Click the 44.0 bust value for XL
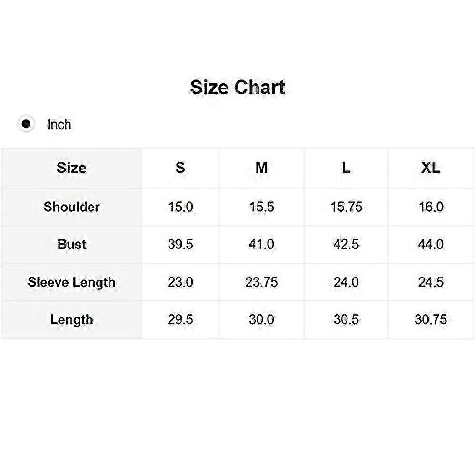Image resolution: width=476 pixels, height=476 pixels. [431, 244]
